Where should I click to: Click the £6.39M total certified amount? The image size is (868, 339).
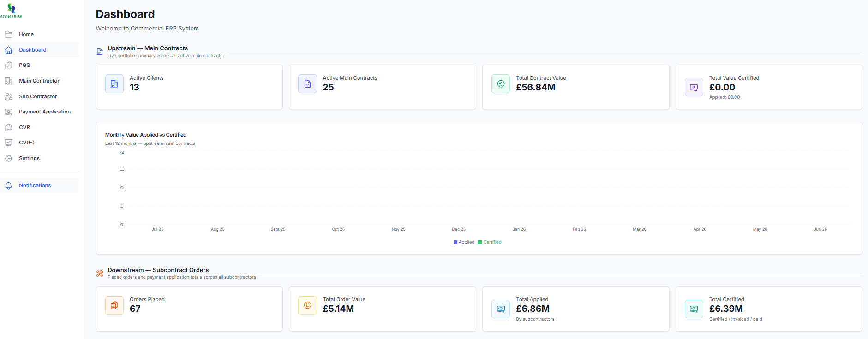click(x=726, y=309)
